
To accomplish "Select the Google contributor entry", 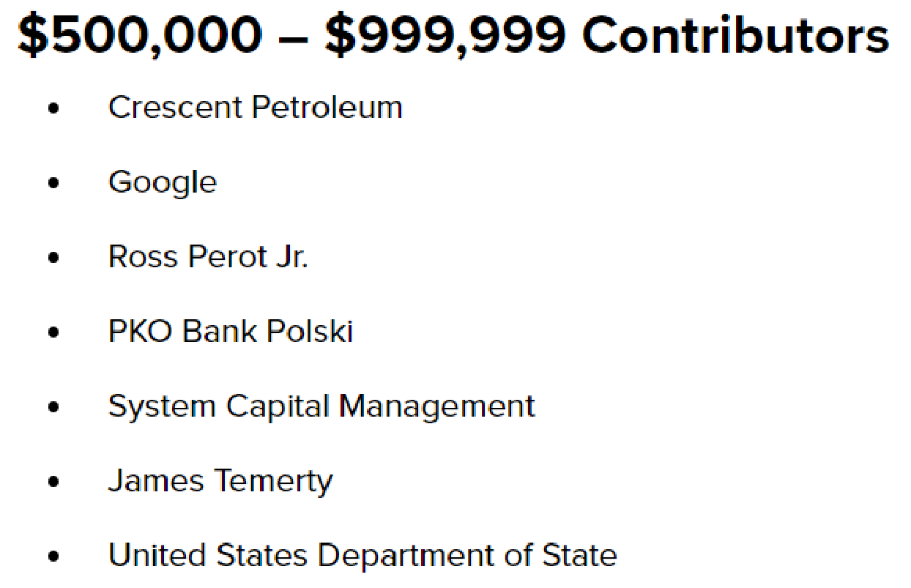I will click(x=163, y=182).
